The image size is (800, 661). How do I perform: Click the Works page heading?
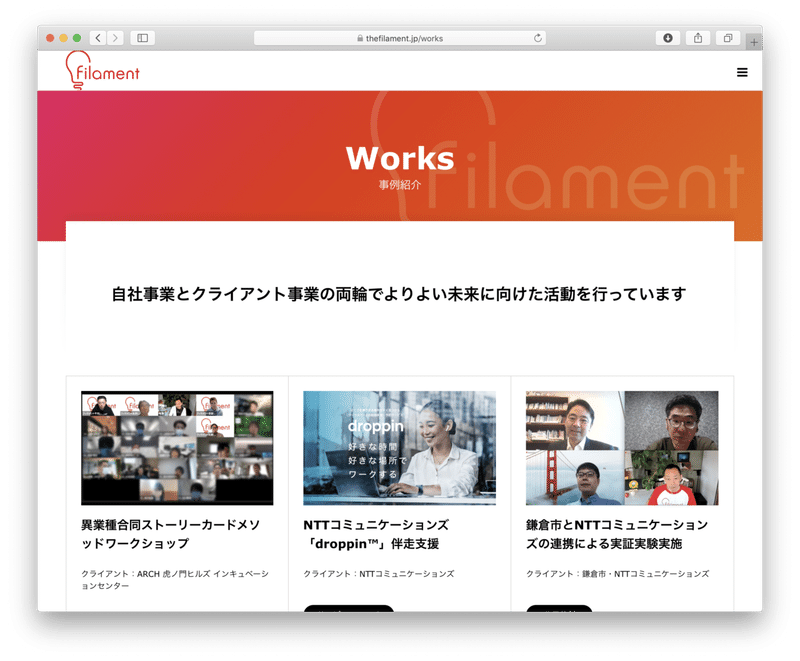pos(400,158)
